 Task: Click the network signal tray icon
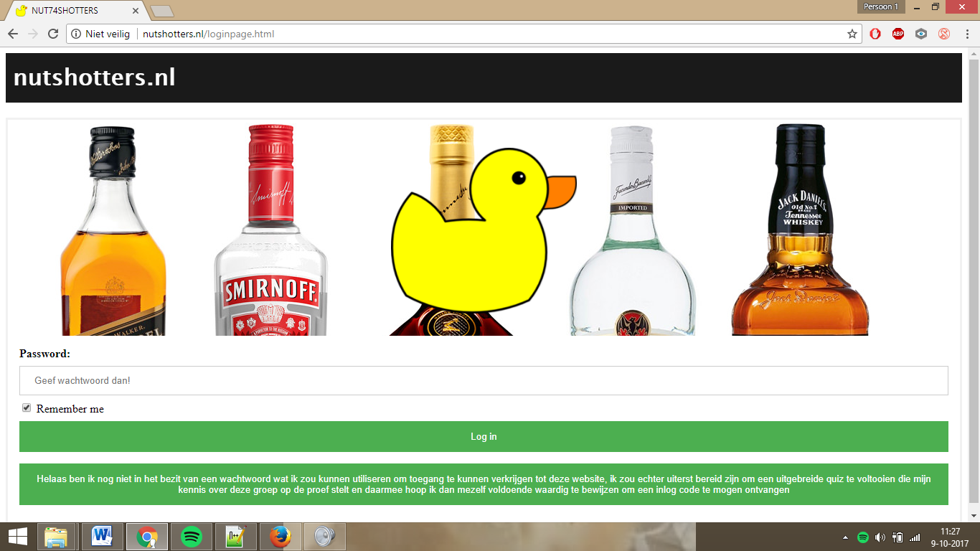pos(915,537)
